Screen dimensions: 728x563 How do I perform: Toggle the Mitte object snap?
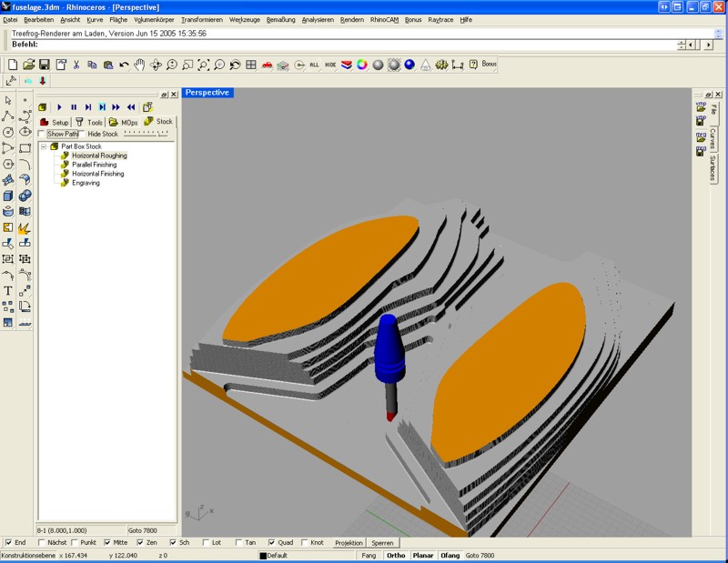107,542
